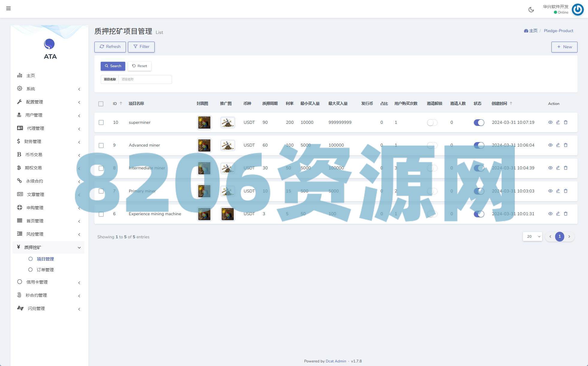Click the New button
588x366 pixels.
click(x=564, y=47)
